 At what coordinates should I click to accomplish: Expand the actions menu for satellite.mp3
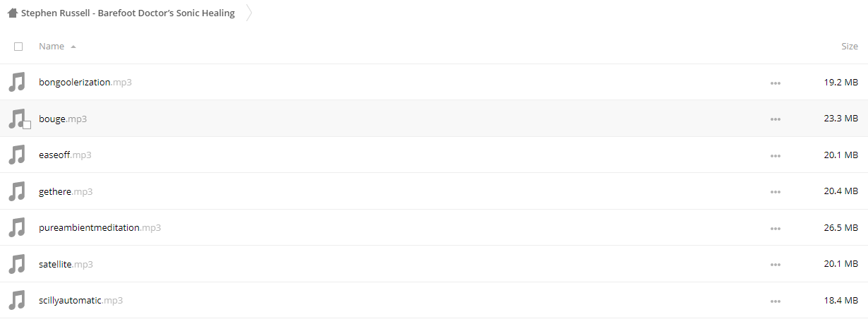coord(776,264)
